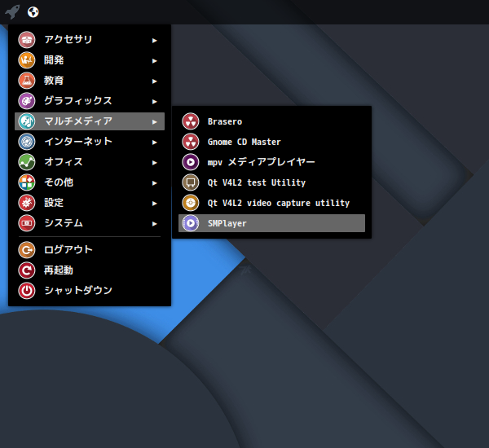489x448 pixels.
Task: Click the シャットダウン power icon
Action: [27, 291]
